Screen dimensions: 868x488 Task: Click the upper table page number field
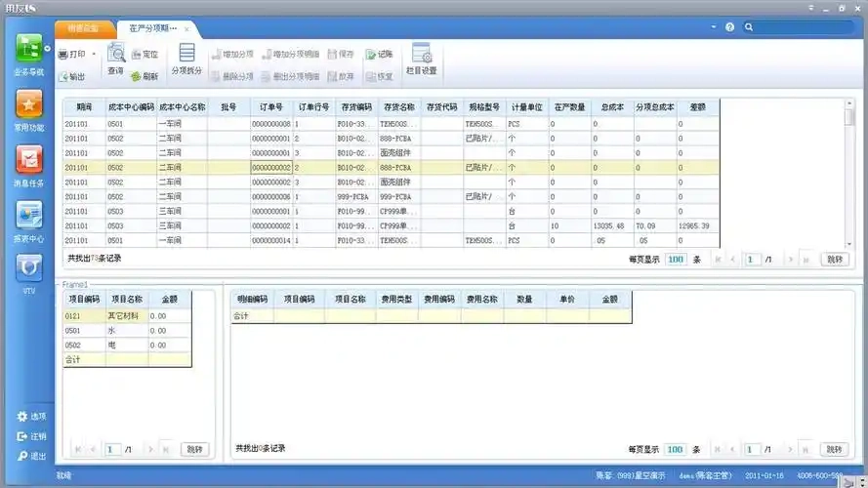click(x=751, y=260)
